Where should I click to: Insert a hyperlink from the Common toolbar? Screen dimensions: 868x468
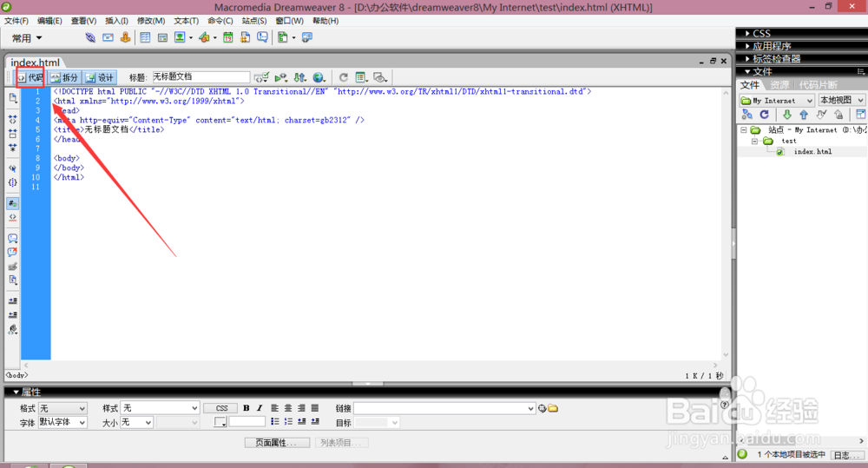[x=89, y=37]
